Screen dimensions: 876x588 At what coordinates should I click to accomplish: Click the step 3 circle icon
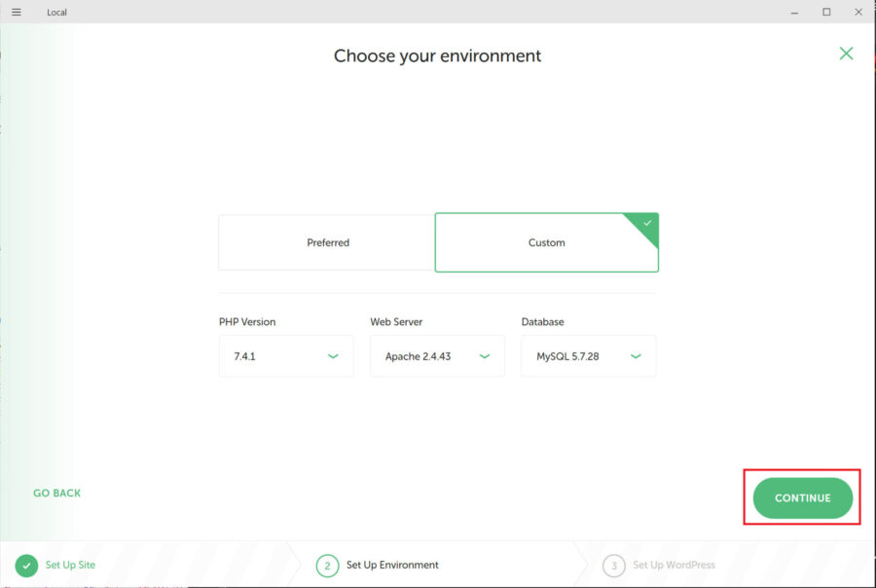pos(614,566)
